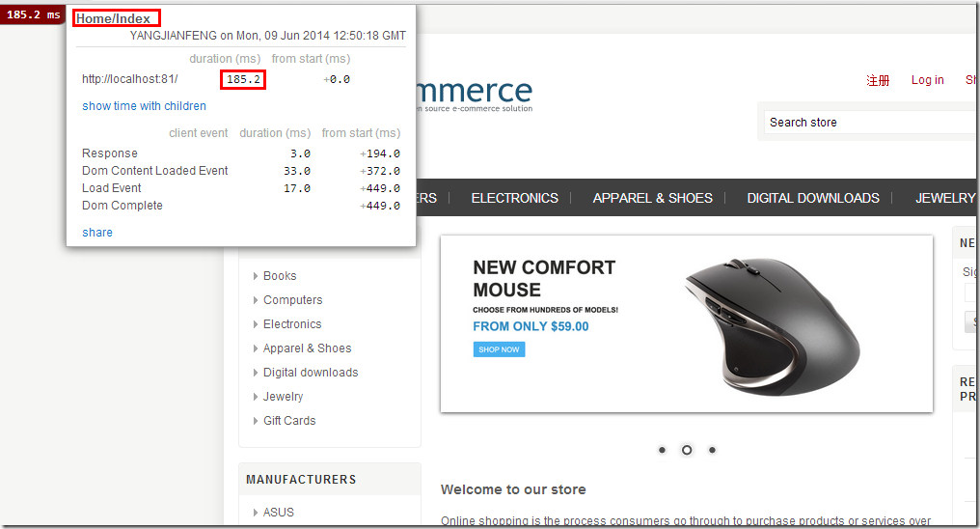980x529 pixels.
Task: Click the profiler 'share' link
Action: click(96, 233)
